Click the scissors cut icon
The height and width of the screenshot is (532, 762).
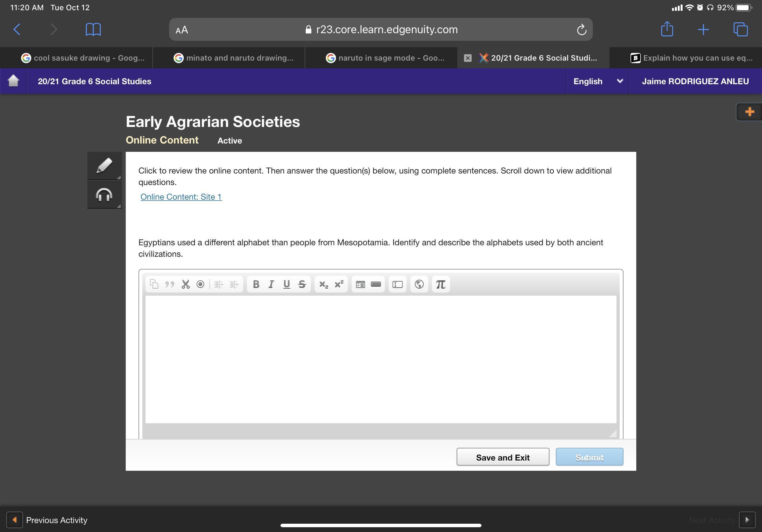185,284
